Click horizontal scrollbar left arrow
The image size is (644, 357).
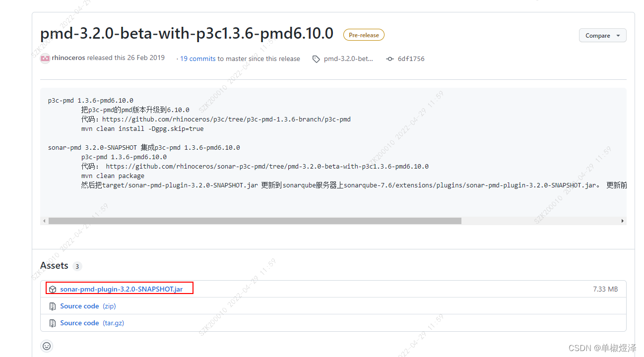44,221
